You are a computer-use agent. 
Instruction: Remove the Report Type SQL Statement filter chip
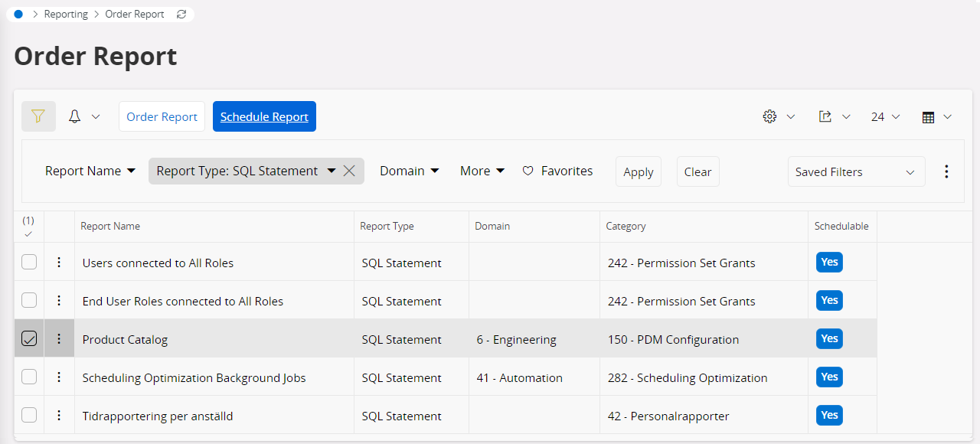(x=349, y=171)
